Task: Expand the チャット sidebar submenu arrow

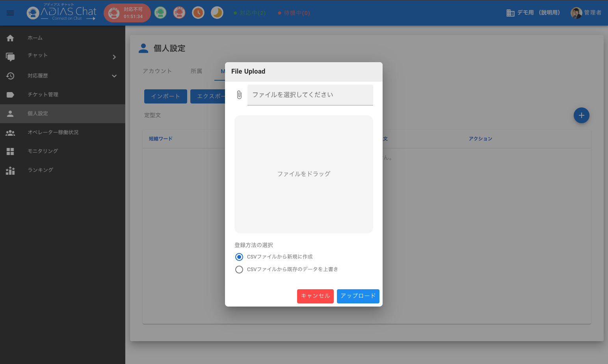Action: (114, 57)
